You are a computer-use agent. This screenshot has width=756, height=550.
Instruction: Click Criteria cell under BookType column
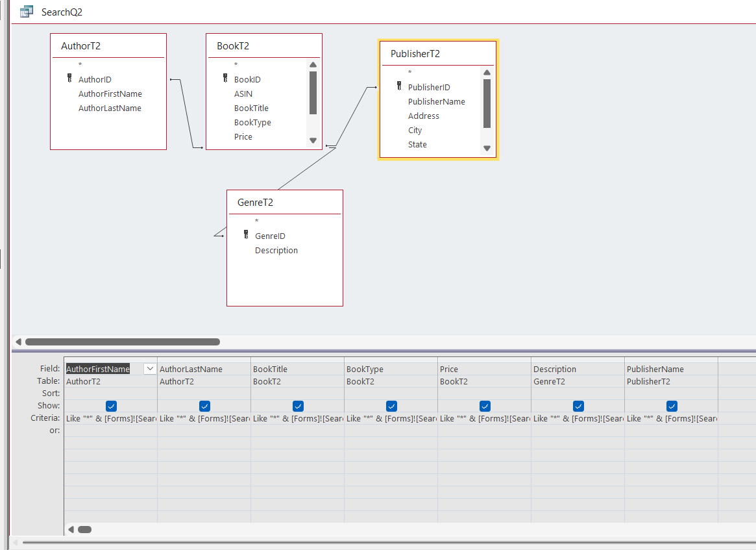pos(391,419)
